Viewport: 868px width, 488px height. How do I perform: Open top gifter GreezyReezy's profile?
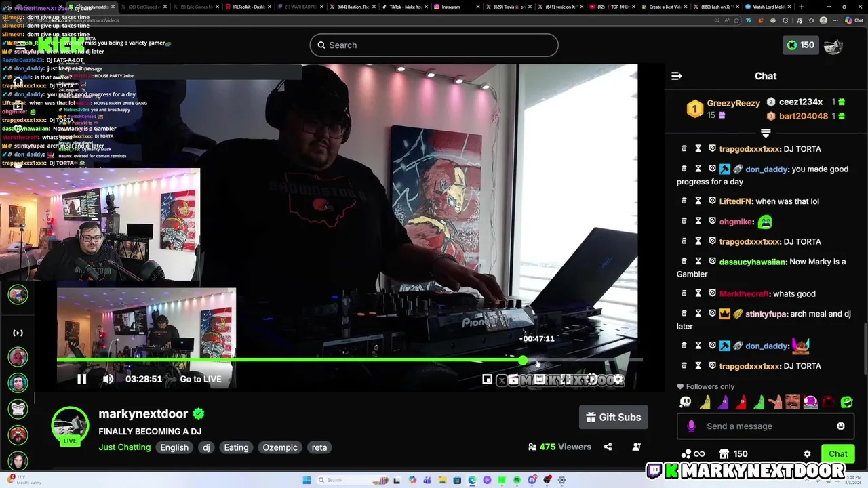[x=734, y=103]
